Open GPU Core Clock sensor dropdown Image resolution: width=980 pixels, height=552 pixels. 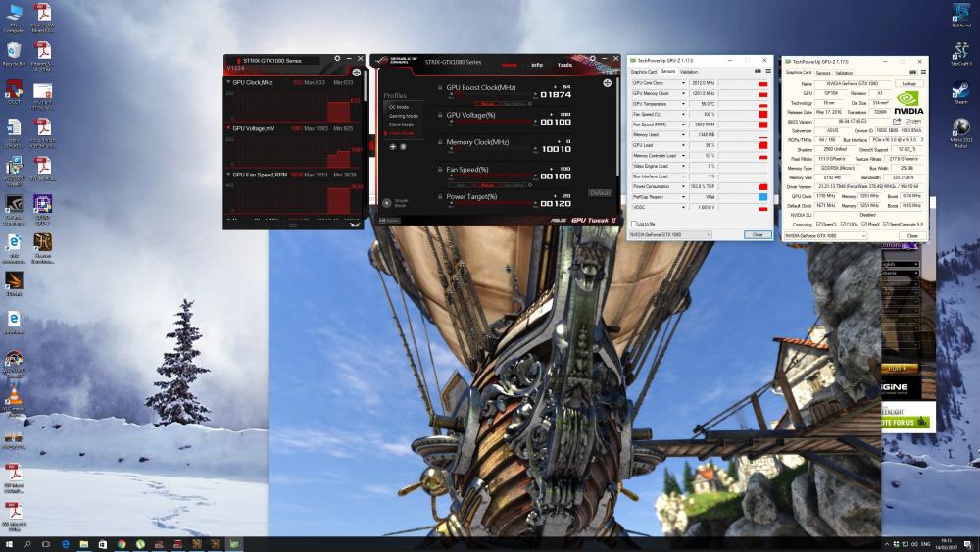coord(683,83)
